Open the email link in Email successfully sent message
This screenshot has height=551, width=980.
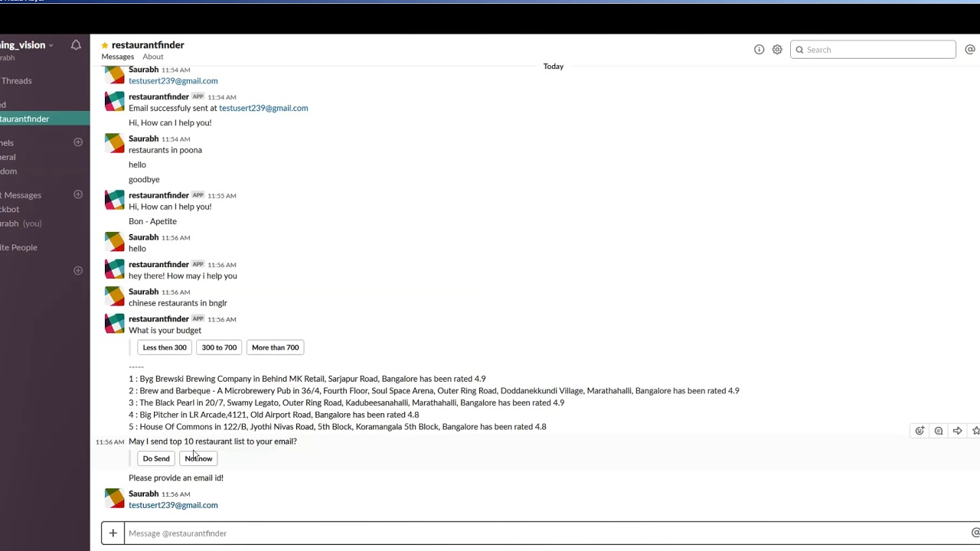(263, 108)
